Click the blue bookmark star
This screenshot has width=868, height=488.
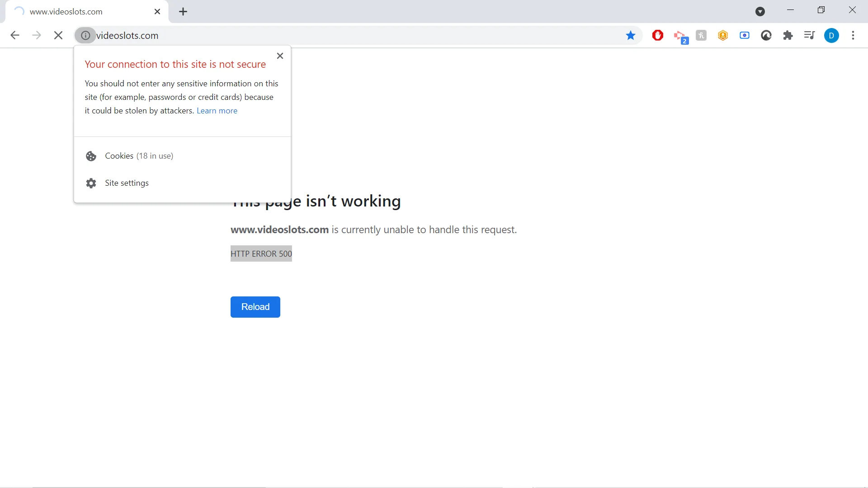pos(631,35)
